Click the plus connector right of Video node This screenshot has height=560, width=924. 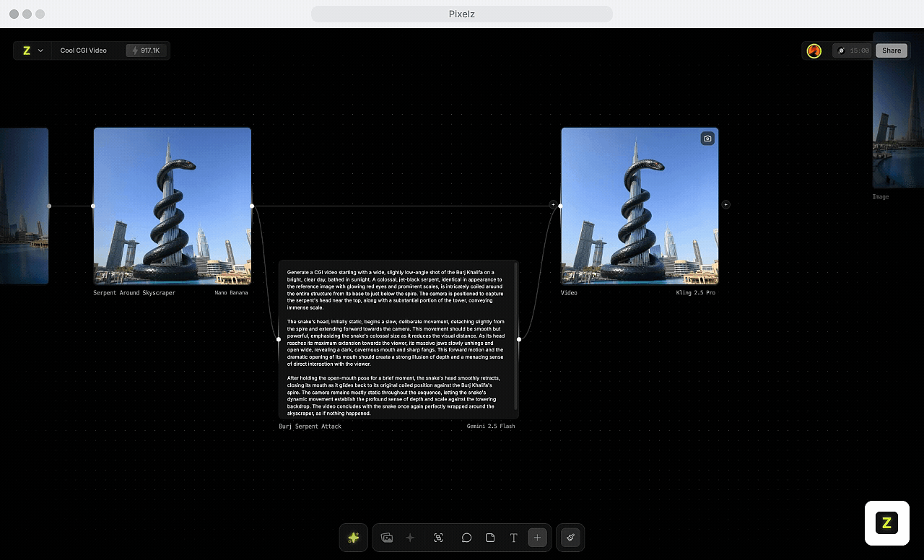(x=725, y=205)
